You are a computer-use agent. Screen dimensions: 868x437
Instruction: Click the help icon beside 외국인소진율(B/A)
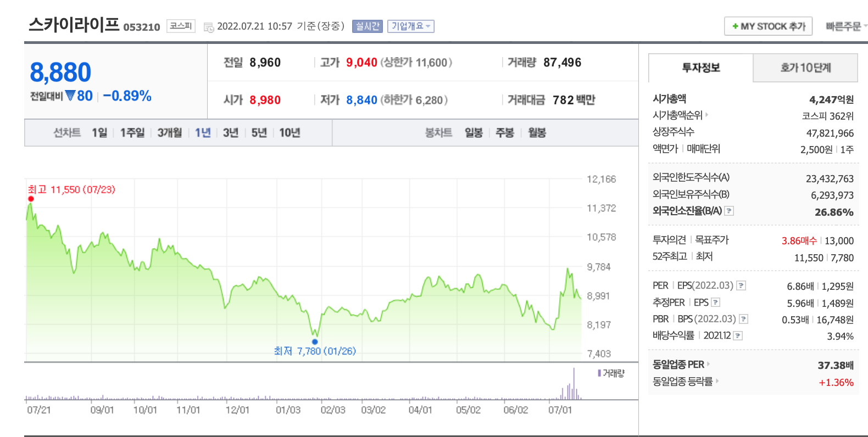(x=729, y=211)
